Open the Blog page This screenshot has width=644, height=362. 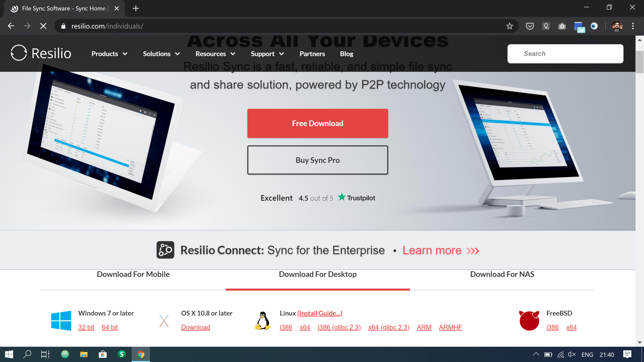[x=346, y=54]
